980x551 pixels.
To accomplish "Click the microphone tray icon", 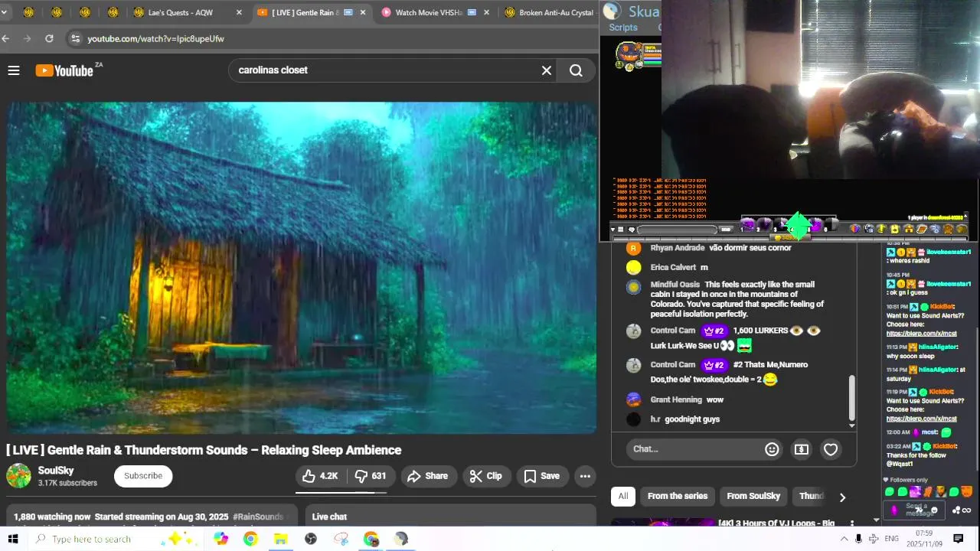I will [858, 539].
